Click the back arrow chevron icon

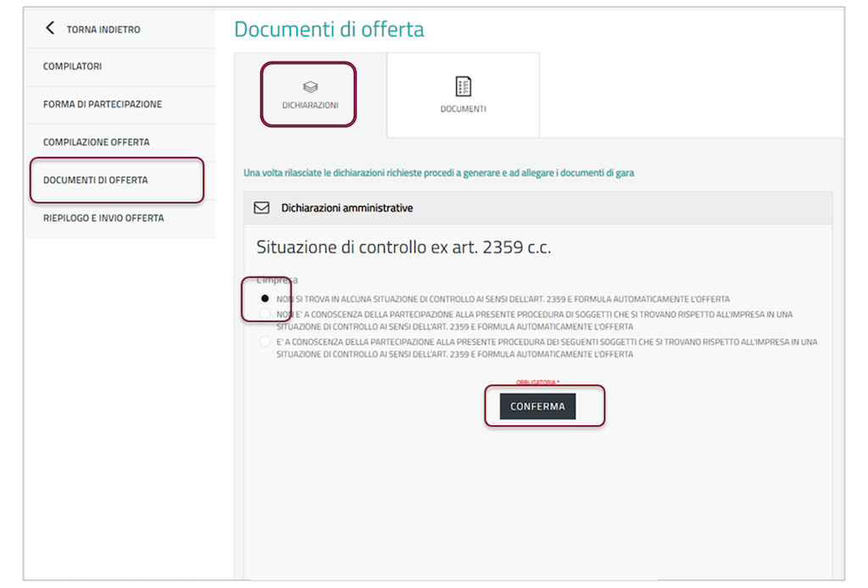click(x=49, y=29)
